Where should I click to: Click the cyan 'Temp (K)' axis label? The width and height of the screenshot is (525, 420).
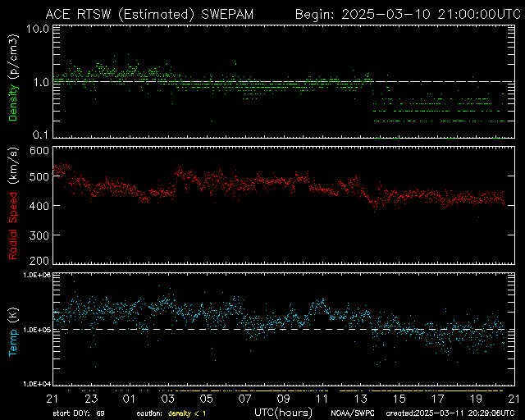[x=12, y=332]
